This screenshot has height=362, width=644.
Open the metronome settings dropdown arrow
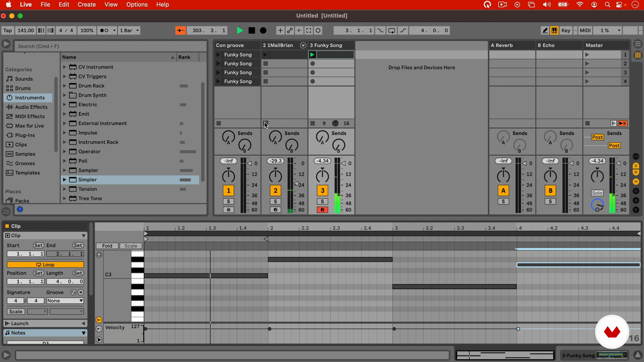114,31
